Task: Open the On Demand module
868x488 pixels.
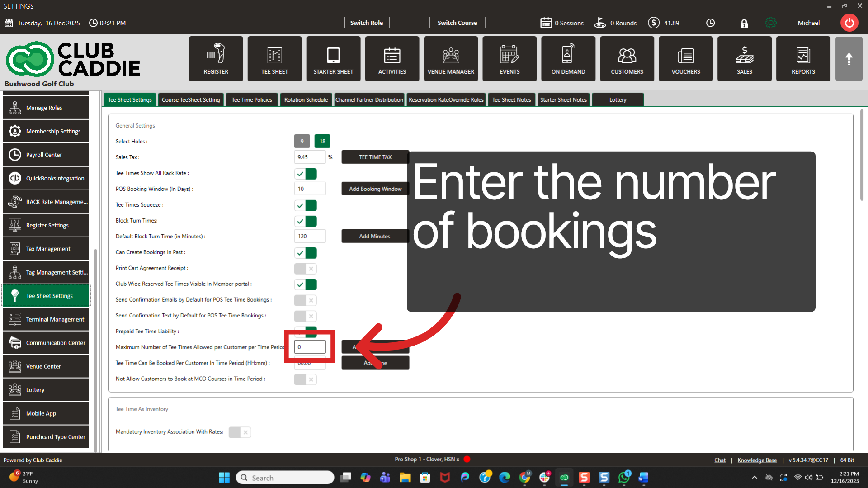Action: (x=568, y=58)
